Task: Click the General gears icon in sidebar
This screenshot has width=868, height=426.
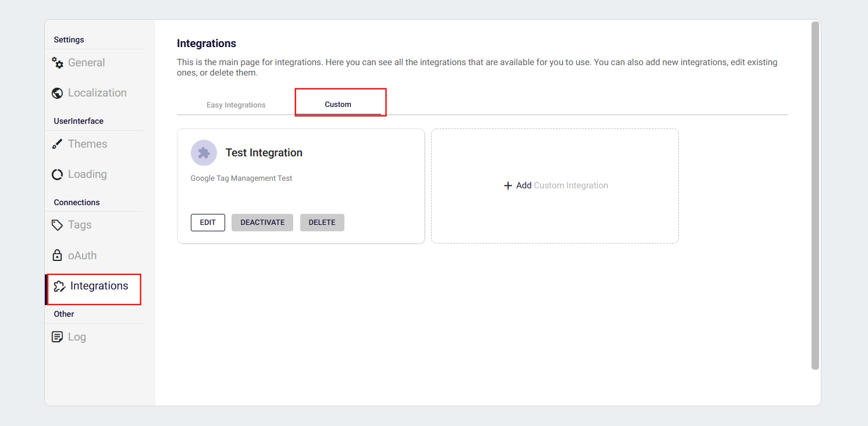Action: 58,63
